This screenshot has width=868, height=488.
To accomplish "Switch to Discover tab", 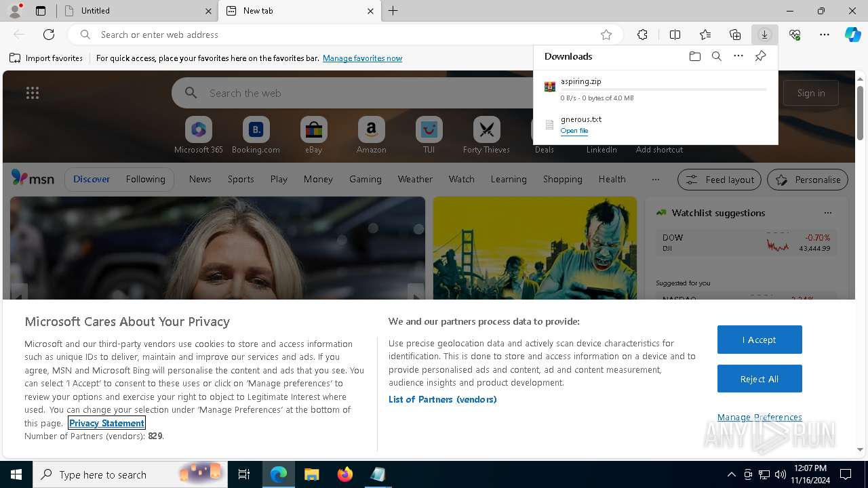I will [x=92, y=179].
